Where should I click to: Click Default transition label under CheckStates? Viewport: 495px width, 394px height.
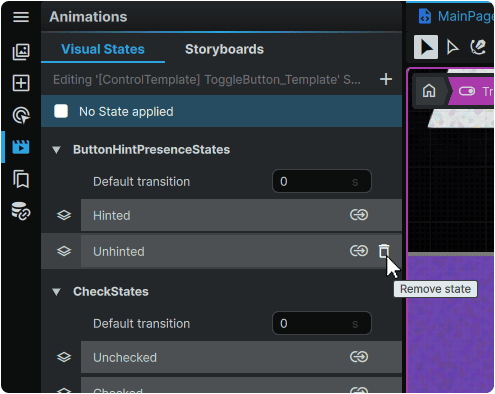pos(141,324)
